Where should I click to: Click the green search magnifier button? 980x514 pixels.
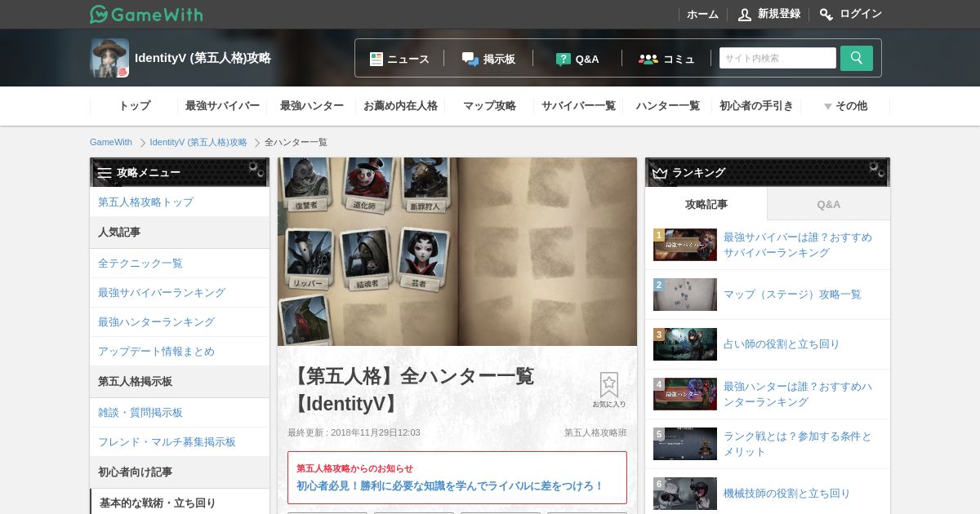tap(857, 58)
